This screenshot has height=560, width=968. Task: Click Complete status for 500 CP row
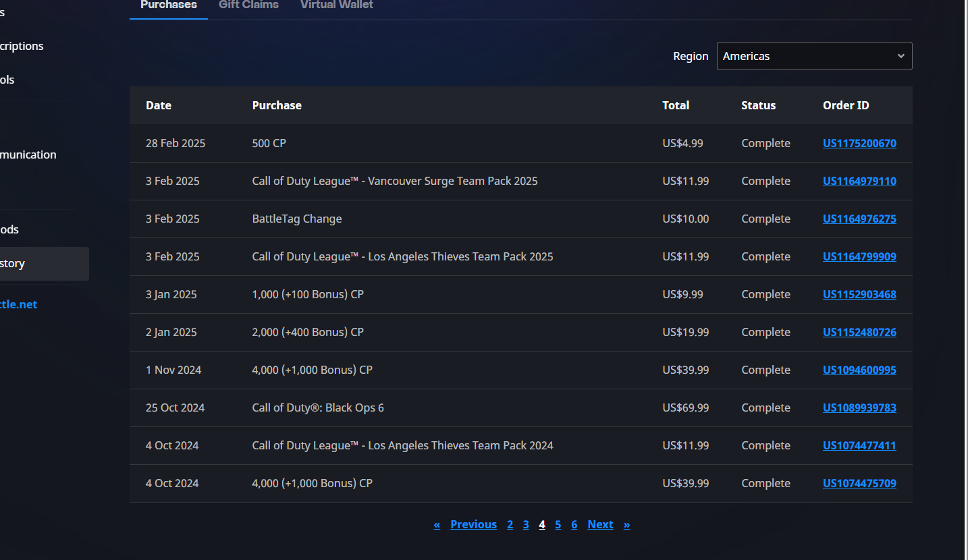coord(765,143)
